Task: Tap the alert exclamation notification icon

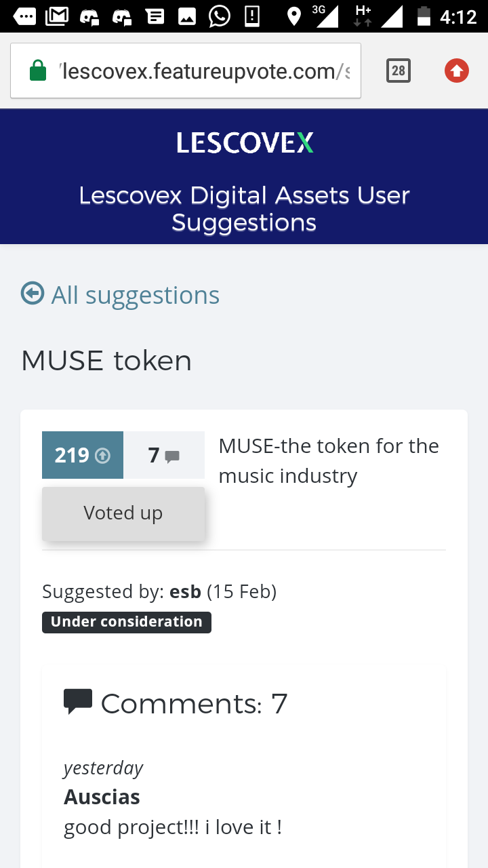Action: 252,16
